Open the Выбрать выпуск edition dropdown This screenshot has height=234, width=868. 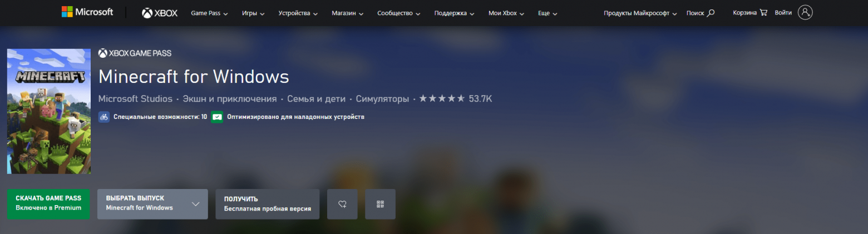pyautogui.click(x=152, y=204)
